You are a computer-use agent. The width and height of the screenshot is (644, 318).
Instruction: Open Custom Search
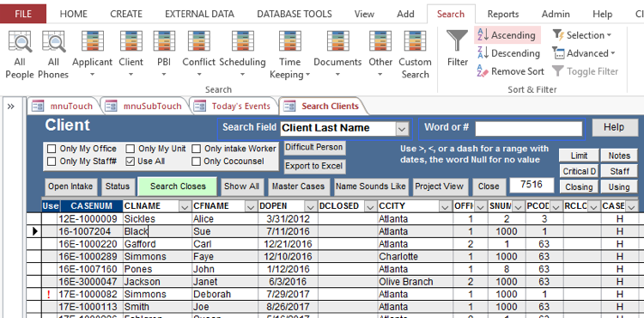pyautogui.click(x=415, y=55)
